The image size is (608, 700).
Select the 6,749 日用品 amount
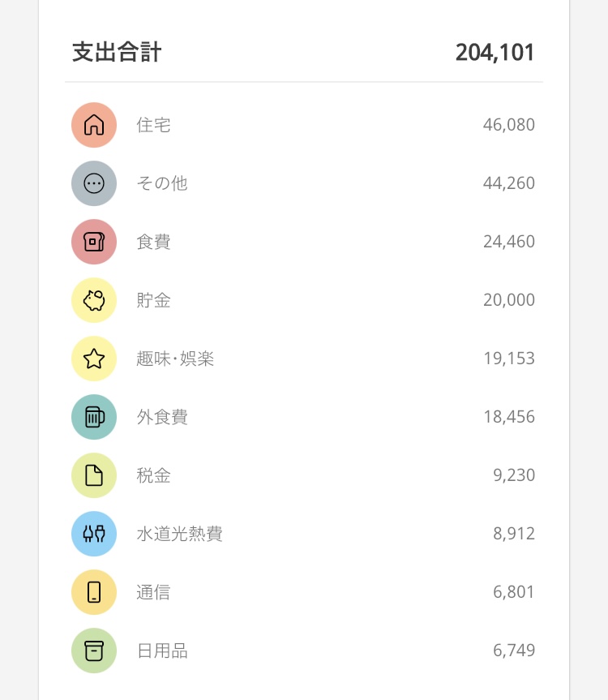click(514, 651)
